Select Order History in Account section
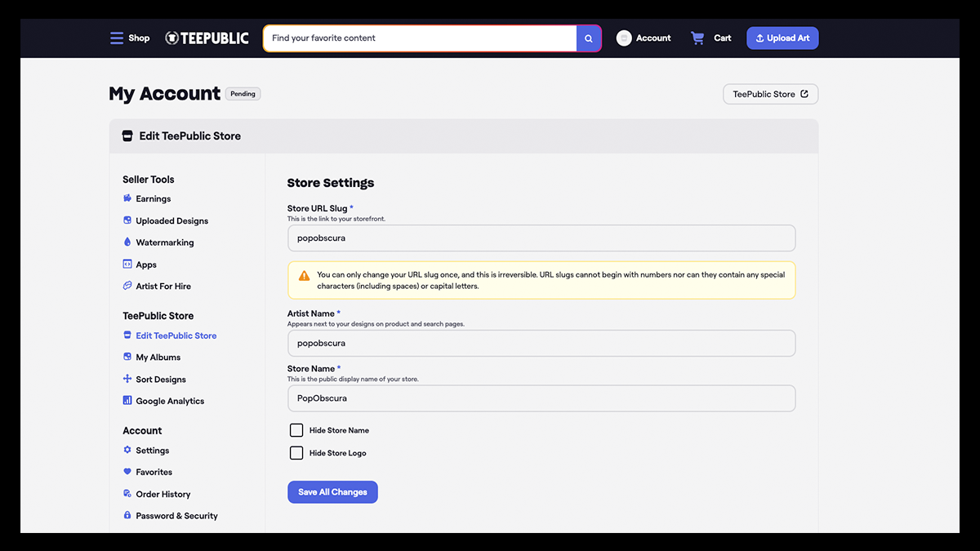 pos(163,495)
